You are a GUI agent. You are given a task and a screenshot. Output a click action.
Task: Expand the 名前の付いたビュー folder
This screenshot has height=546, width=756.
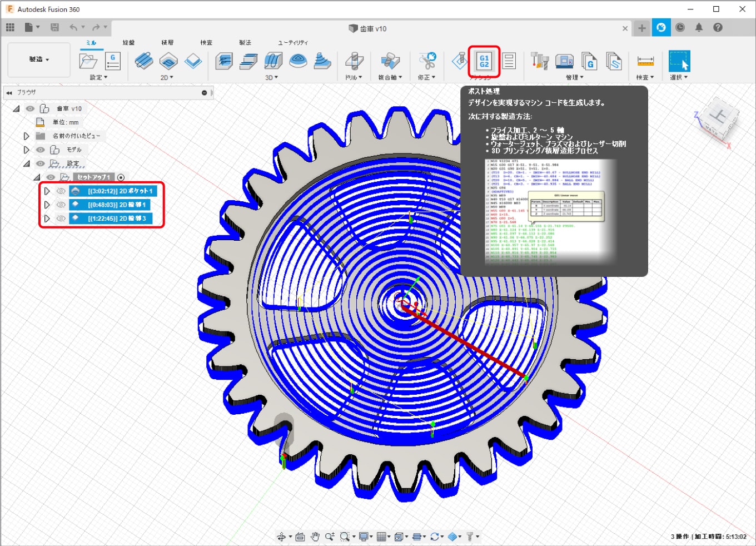26,136
